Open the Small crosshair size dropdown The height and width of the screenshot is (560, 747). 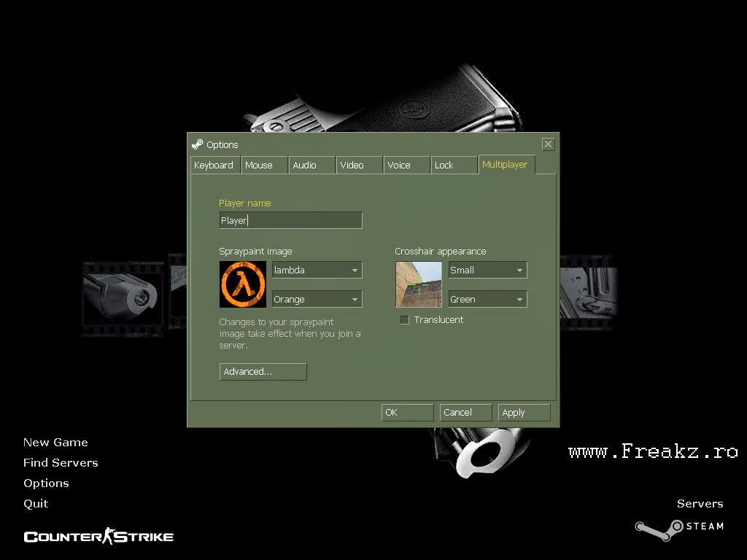pos(487,270)
